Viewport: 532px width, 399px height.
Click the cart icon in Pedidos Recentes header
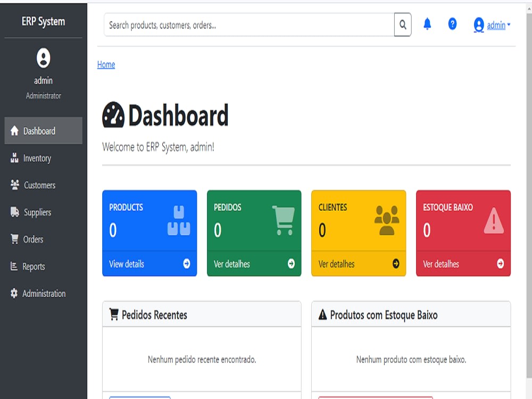(114, 314)
